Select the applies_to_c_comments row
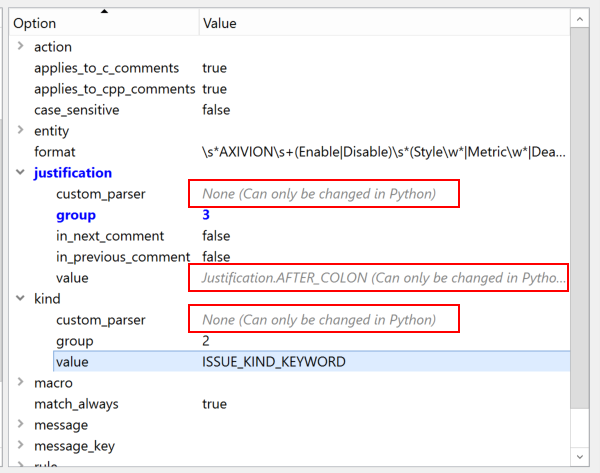 point(289,68)
